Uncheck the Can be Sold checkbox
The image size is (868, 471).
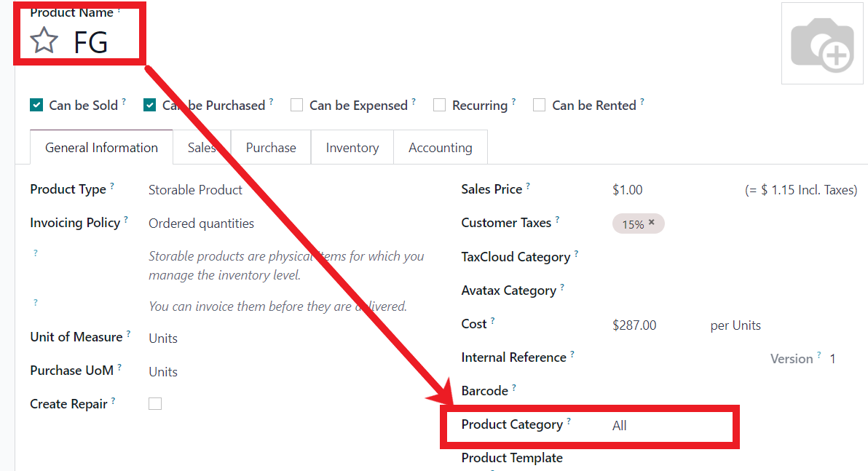pyautogui.click(x=36, y=105)
